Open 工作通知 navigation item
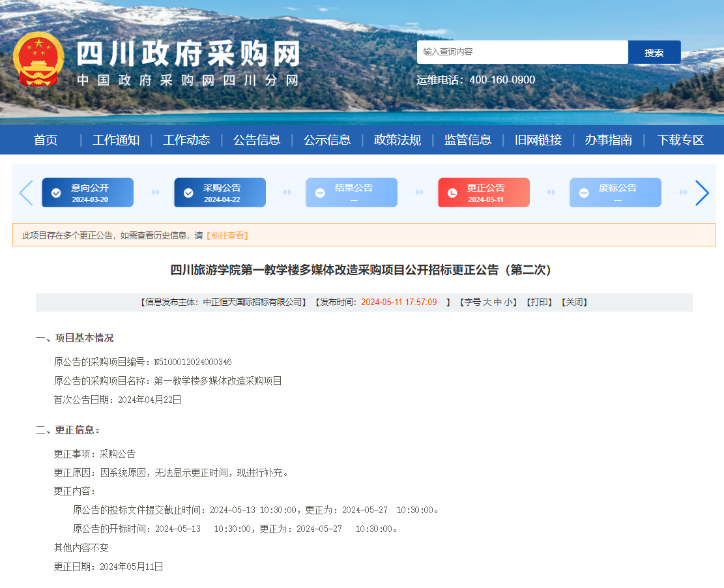Screen dimensions: 724x588 tap(116, 140)
